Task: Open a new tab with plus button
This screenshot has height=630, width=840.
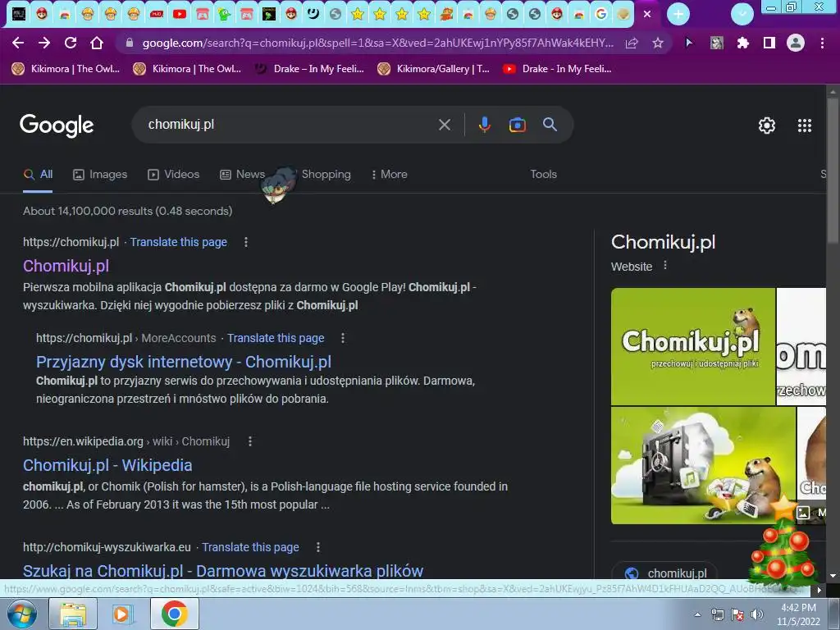Action: 678,14
